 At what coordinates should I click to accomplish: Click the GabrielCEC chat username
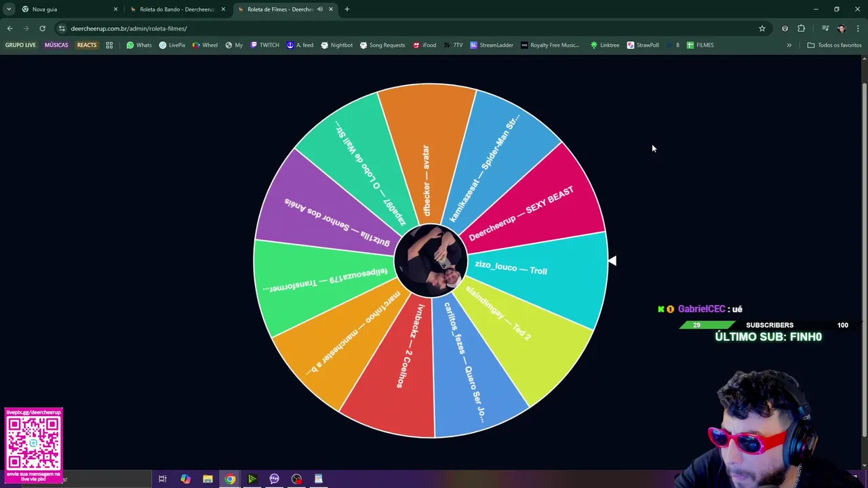(x=701, y=309)
